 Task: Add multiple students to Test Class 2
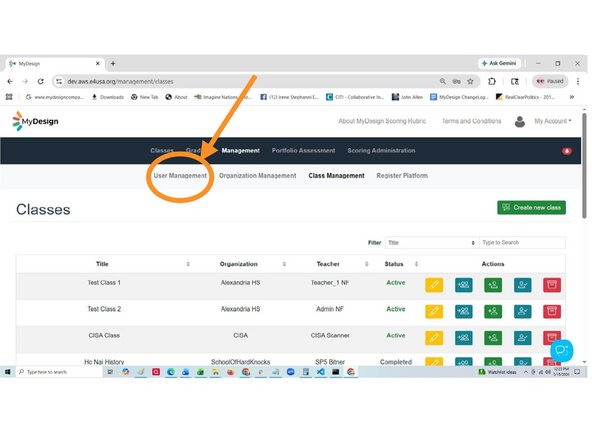pos(463,311)
